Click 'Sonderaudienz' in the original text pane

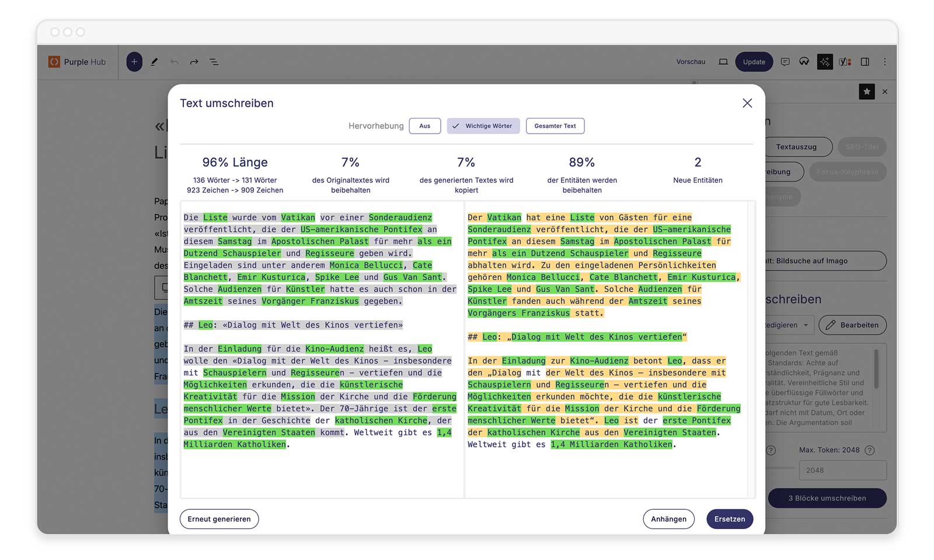[400, 218]
